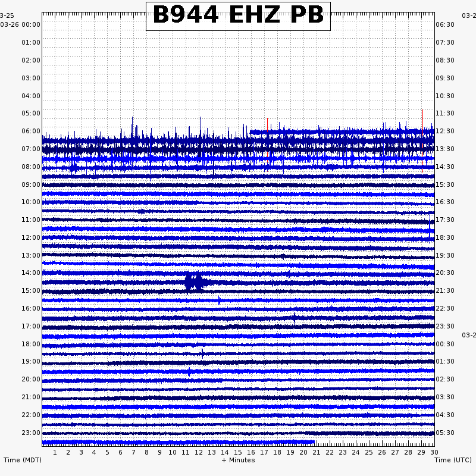Click the 19:00 MDT time label
This screenshot has height=476, width=476.
tap(31, 361)
